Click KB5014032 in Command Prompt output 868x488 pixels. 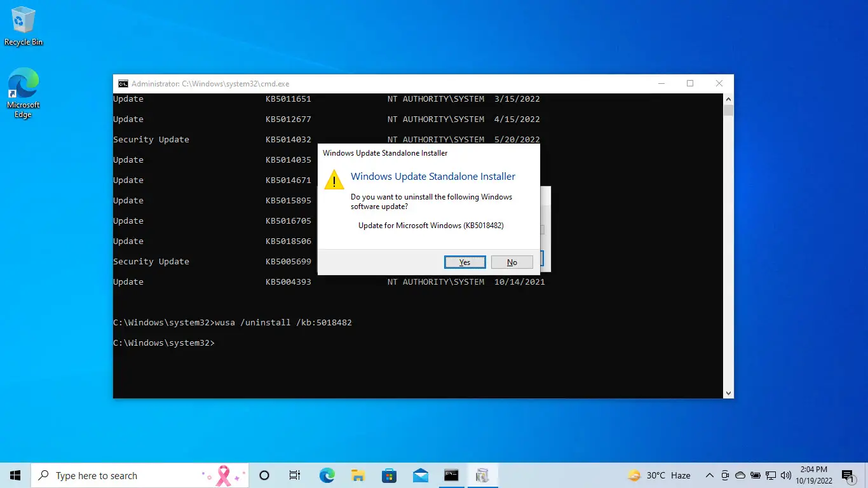click(x=288, y=140)
